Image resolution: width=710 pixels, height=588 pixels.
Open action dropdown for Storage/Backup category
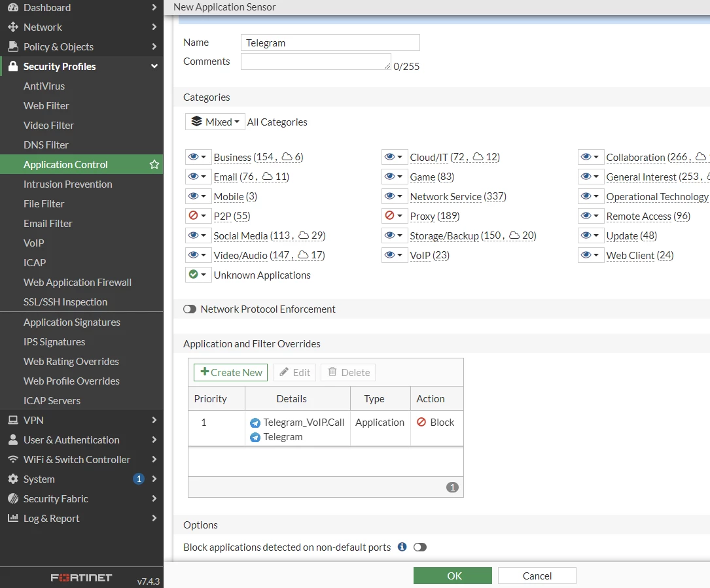[x=395, y=235]
